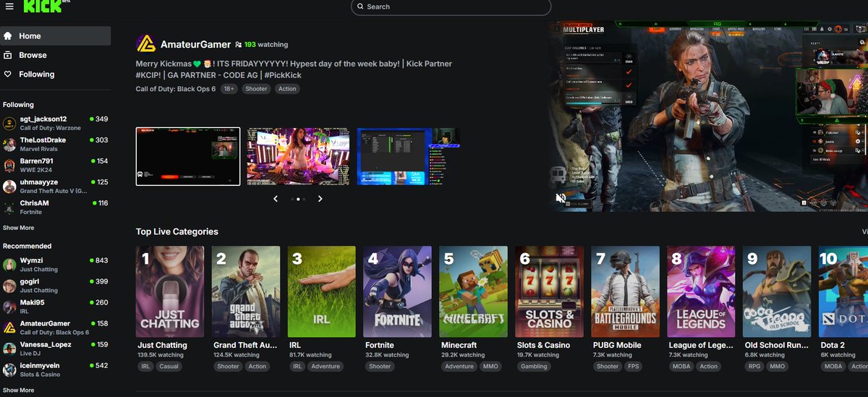Viewport: 868px width, 397px height.
Task: Select the third carousel stream thumbnail
Action: 409,156
